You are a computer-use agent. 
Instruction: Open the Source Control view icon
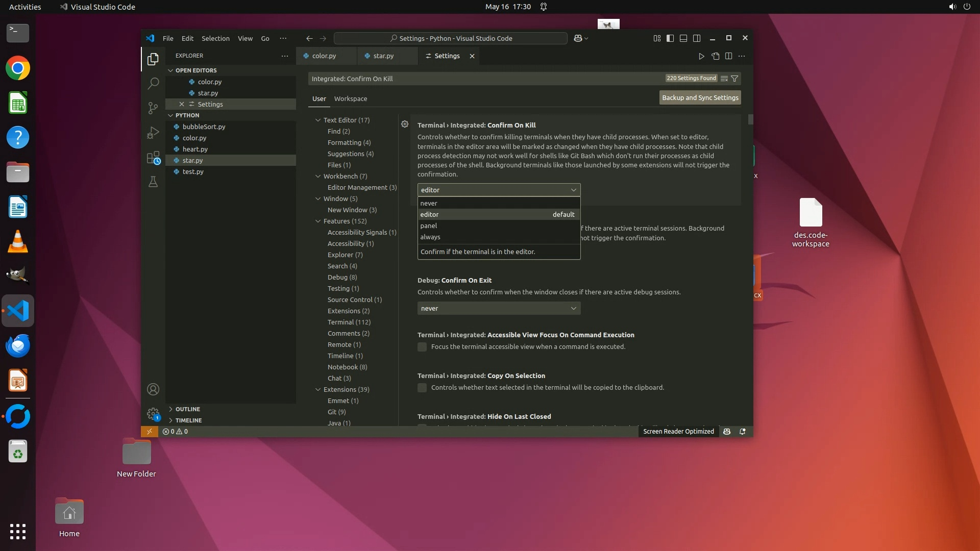click(153, 108)
